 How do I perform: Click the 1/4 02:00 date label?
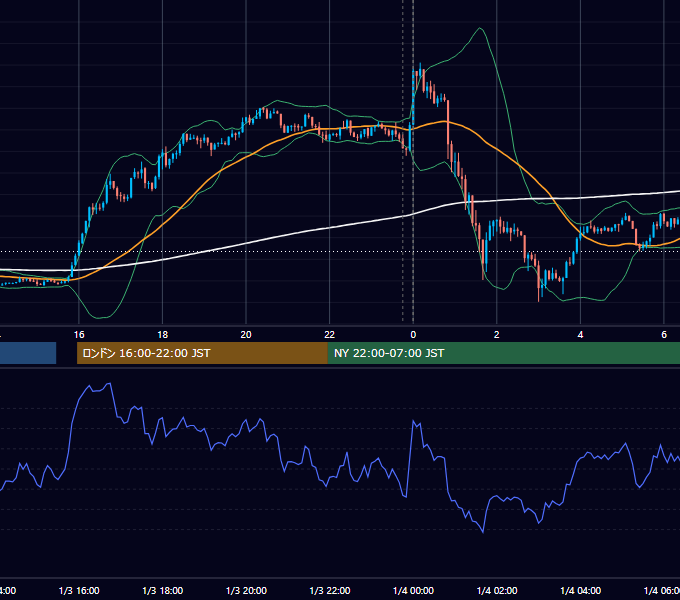[497, 590]
